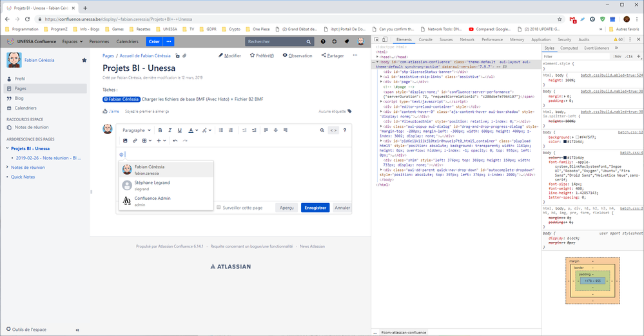Cancel comment with Annuler button
Viewport: 644px width, 336px height.
point(342,208)
